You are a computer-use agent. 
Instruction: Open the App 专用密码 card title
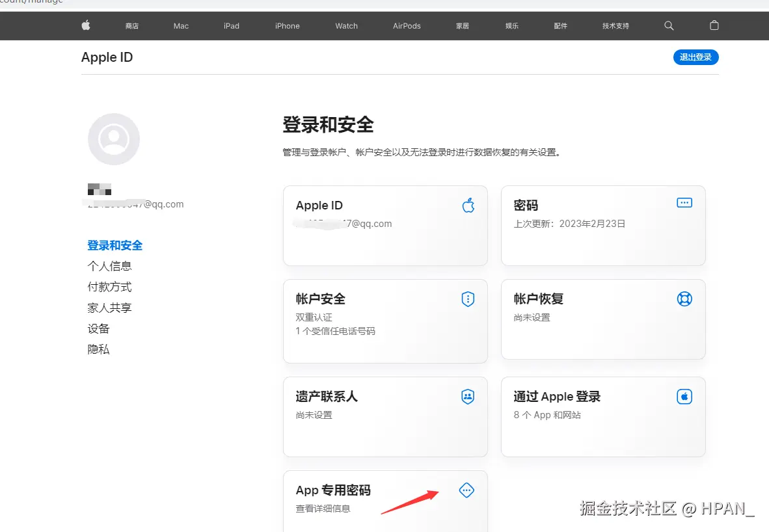[333, 490]
